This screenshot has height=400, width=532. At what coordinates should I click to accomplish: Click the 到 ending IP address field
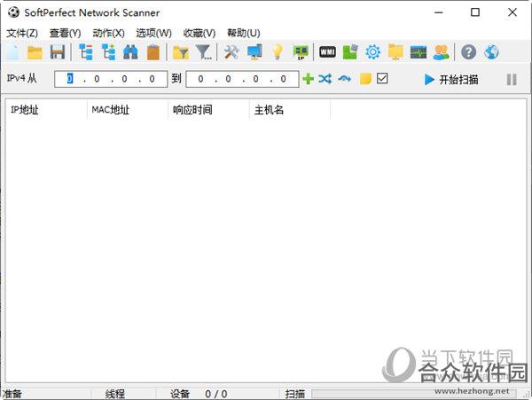coord(242,79)
